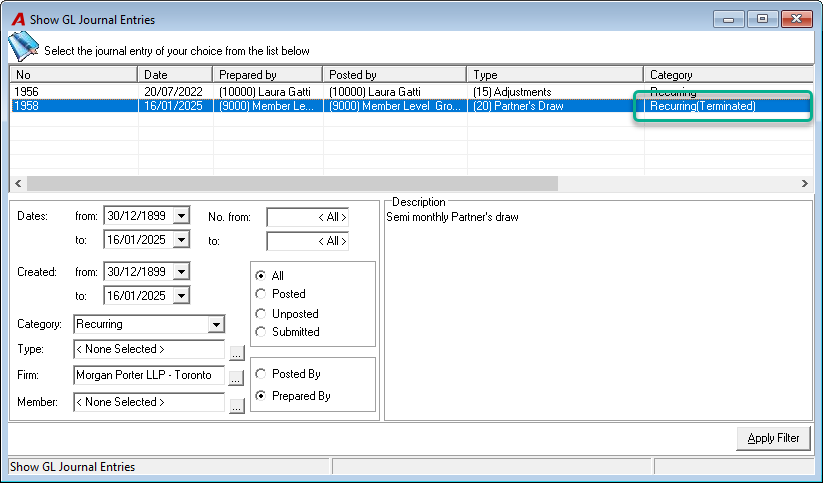This screenshot has height=483, width=823.
Task: Select the Unposted radio button
Action: pyautogui.click(x=260, y=313)
